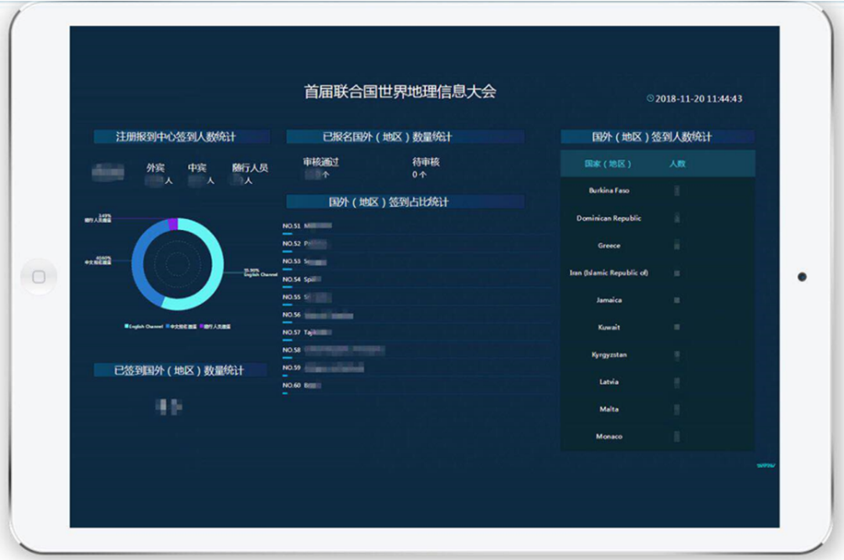Click the NO.52 ranking row
The image size is (844, 560).
[417, 244]
